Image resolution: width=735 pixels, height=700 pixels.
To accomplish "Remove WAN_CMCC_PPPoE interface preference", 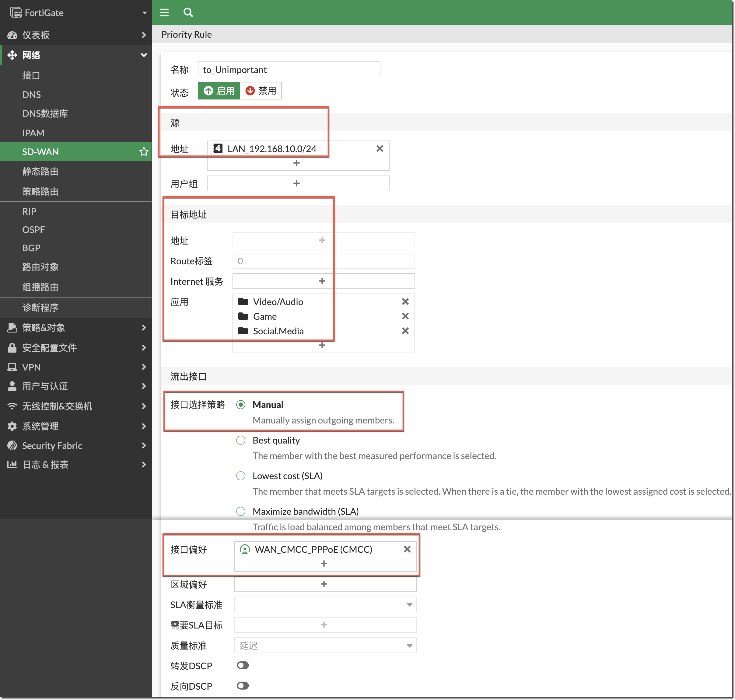I will pos(407,549).
